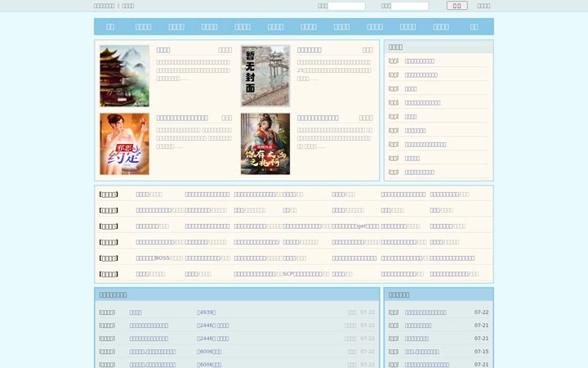Open the category list link containing BOSS
The height and width of the screenshot is (368, 588).
pyautogui.click(x=153, y=258)
